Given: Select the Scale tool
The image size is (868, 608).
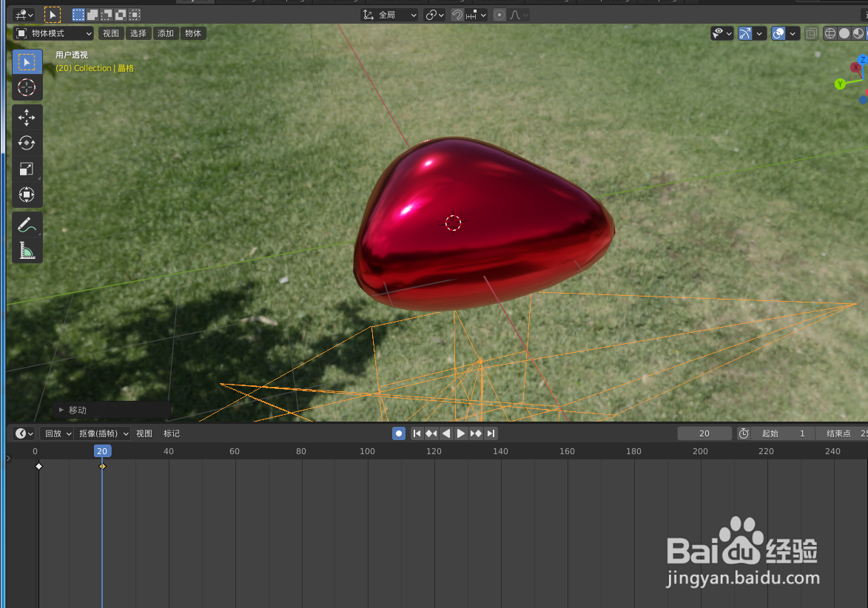Looking at the screenshot, I should pos(27,169).
